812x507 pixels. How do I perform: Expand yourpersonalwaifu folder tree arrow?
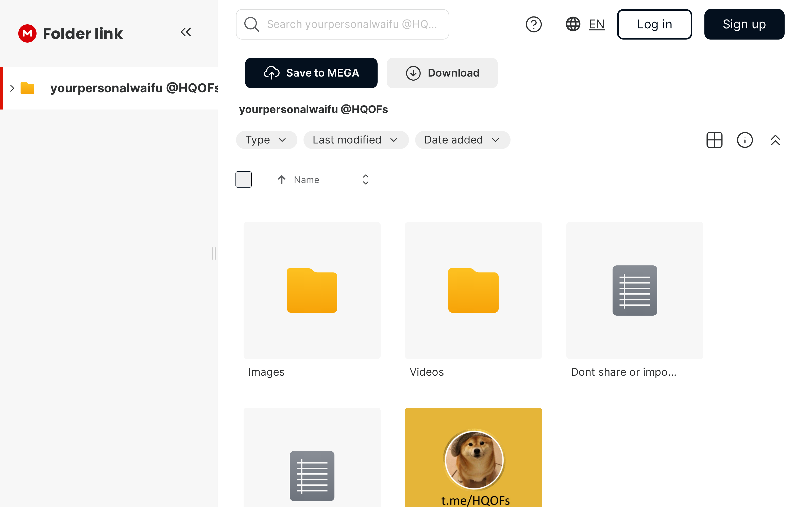pos(12,88)
